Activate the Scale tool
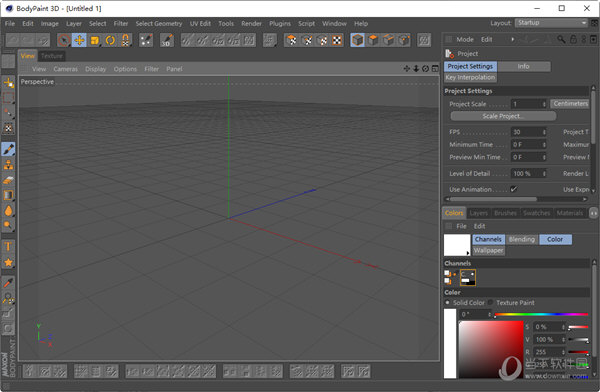 click(x=95, y=40)
